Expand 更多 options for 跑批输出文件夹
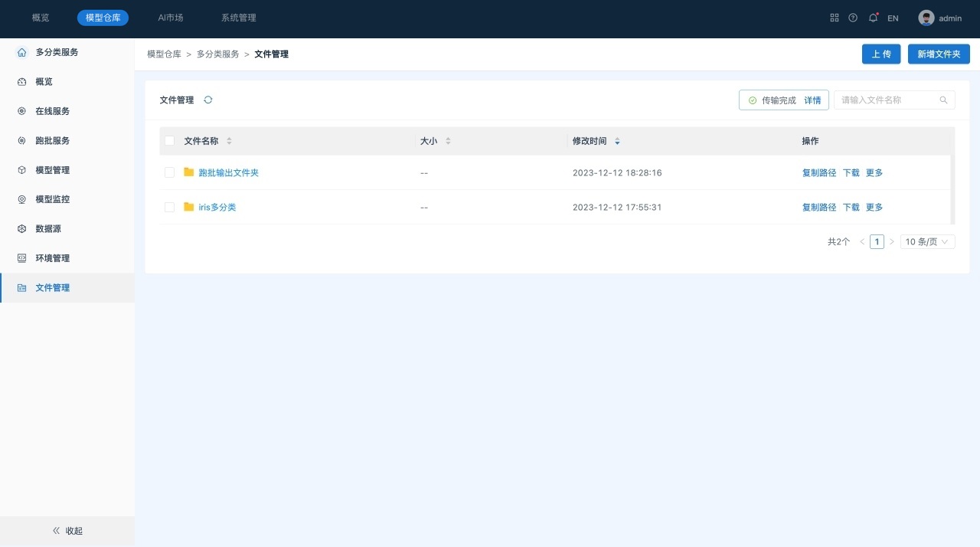Screen dimensions: 980x547 point(874,172)
